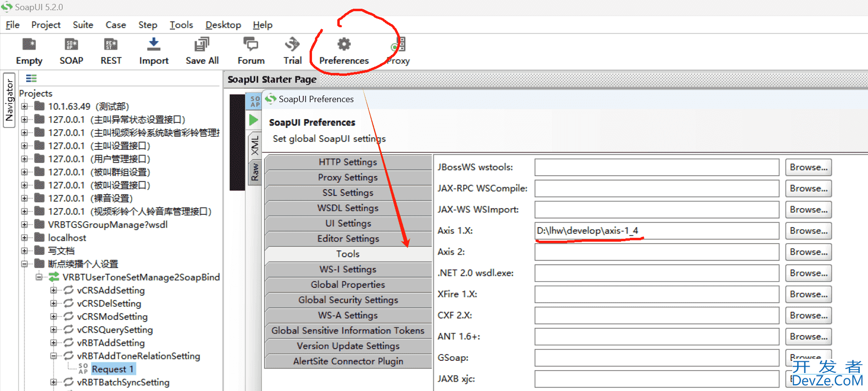Collapse the VRBTUserToneSetManage2SoapBind interface
The height and width of the screenshot is (391, 868).
pos(39,277)
